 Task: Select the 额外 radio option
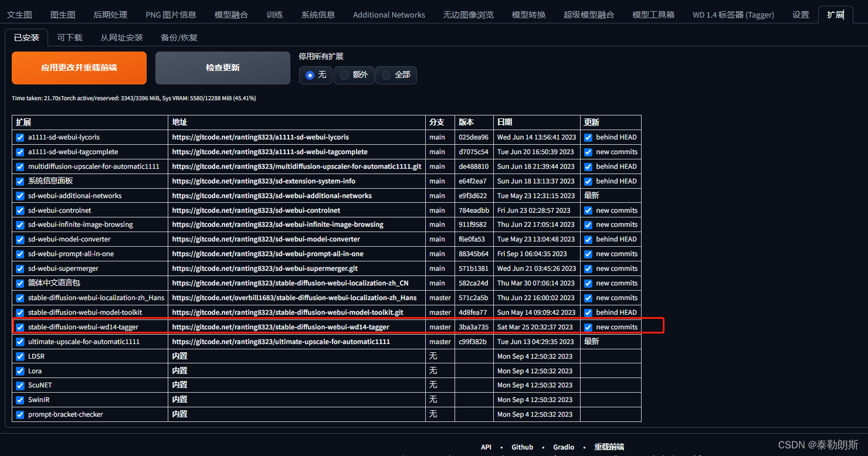tap(354, 75)
